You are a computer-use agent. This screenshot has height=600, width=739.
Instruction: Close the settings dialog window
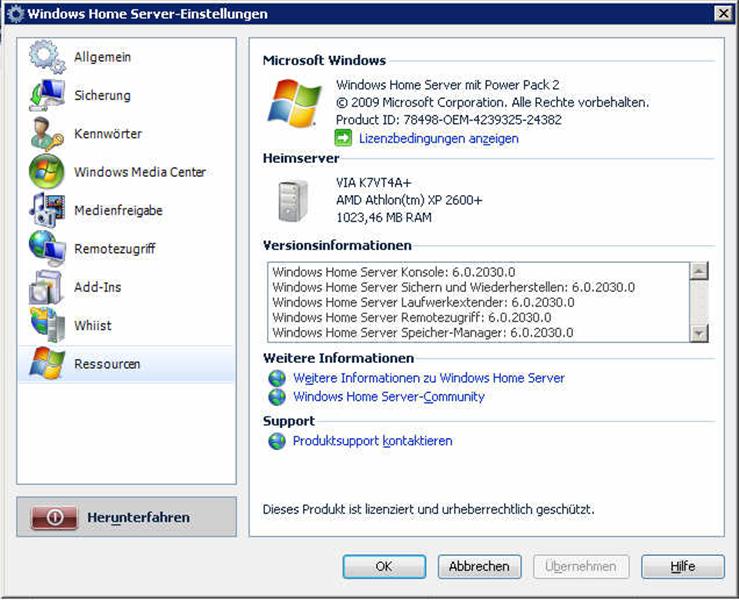723,13
